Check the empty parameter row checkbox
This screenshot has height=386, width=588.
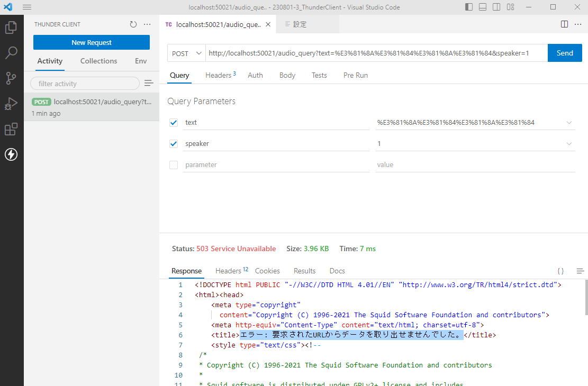pyautogui.click(x=174, y=165)
